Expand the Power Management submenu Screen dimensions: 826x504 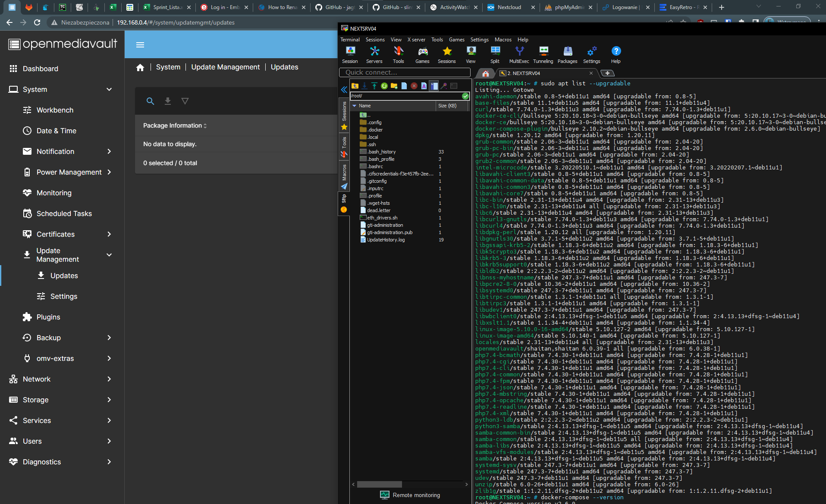pos(109,172)
